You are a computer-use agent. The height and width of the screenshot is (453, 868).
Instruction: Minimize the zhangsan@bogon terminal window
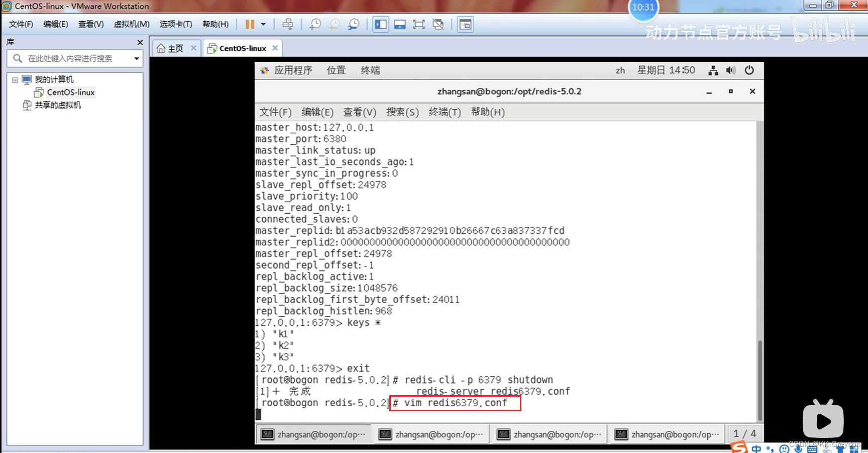709,92
